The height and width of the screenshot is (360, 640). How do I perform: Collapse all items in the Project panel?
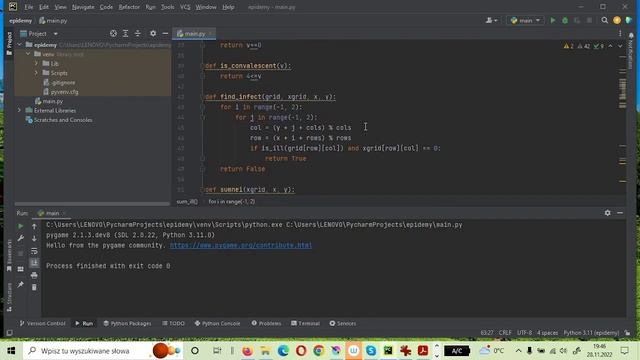(x=138, y=33)
